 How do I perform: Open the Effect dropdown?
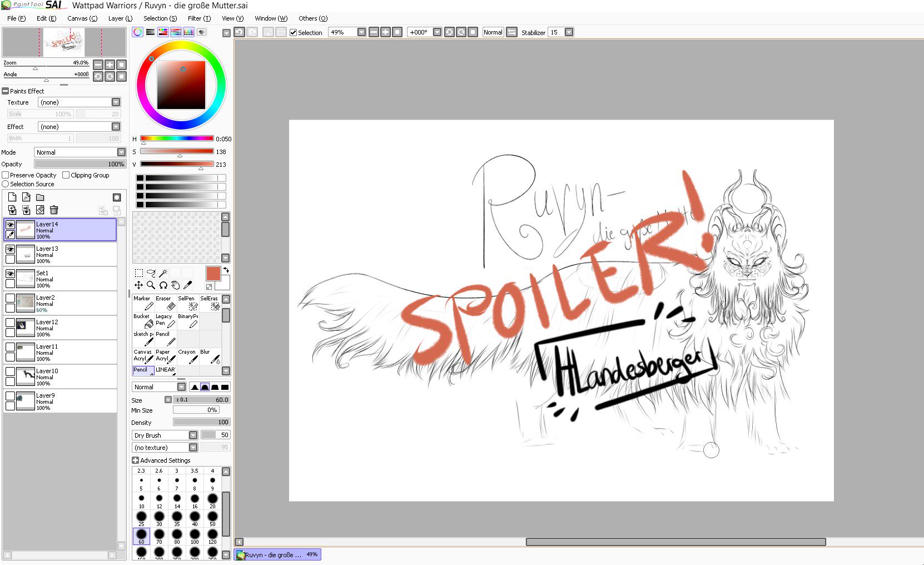click(x=116, y=127)
